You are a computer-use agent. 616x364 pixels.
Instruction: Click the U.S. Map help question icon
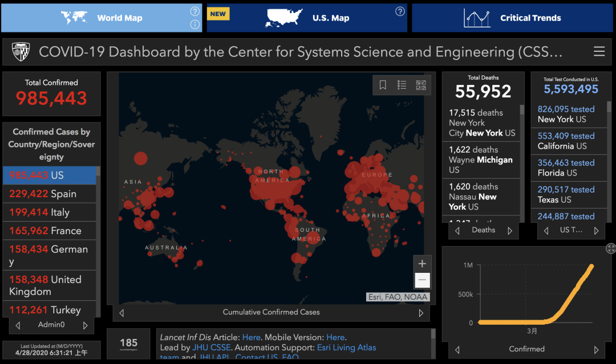pos(400,11)
